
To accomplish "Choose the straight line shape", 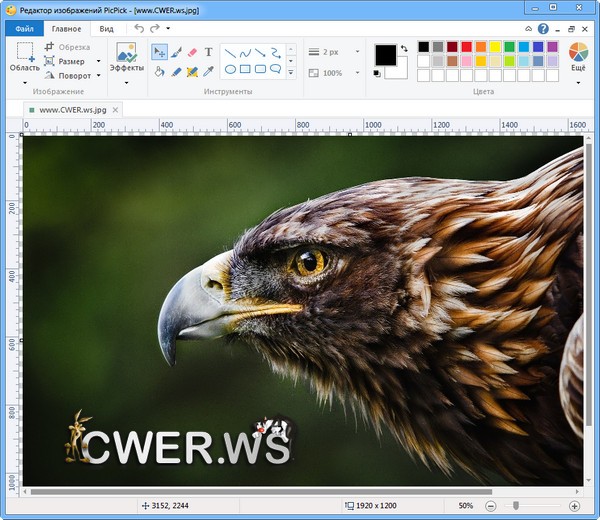I will [229, 52].
